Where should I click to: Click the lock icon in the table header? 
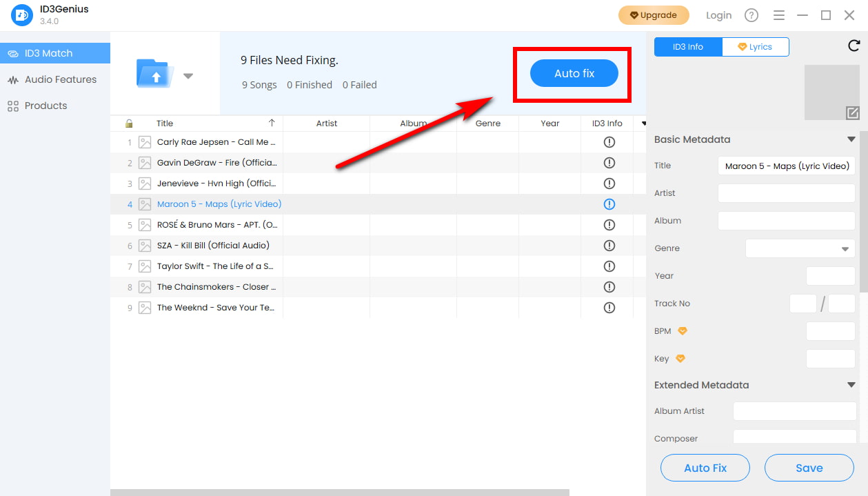[129, 123]
